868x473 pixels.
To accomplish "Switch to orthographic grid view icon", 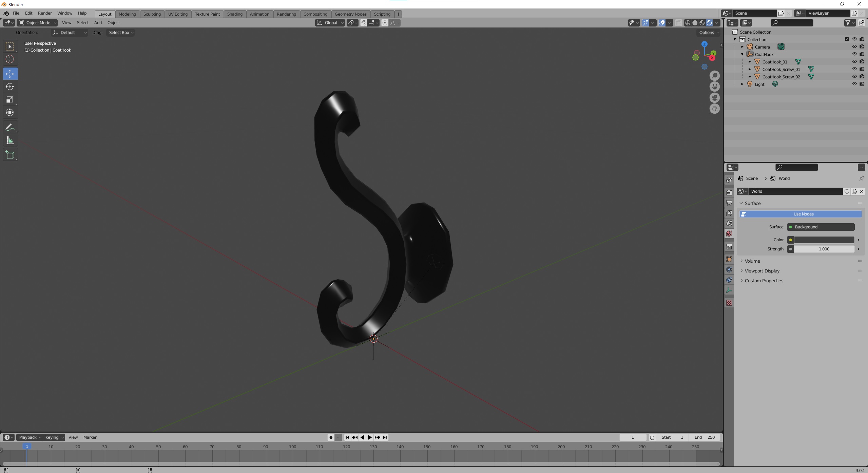I will pos(714,109).
